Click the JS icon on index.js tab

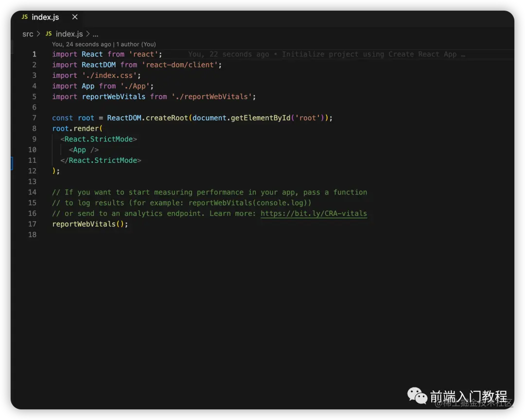[25, 17]
